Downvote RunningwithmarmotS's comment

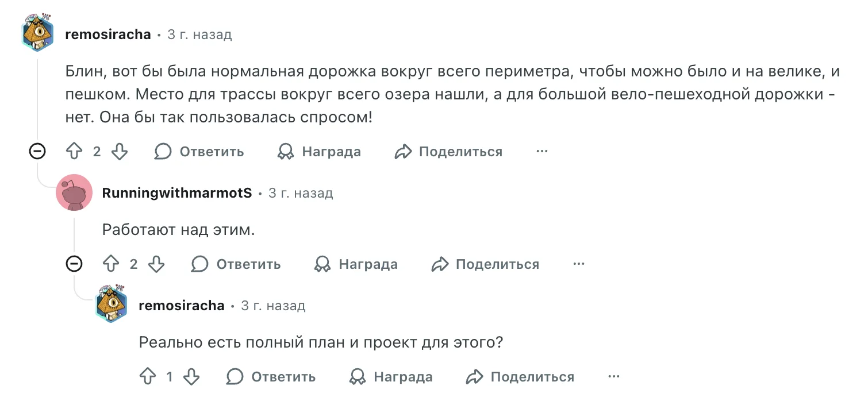point(156,264)
